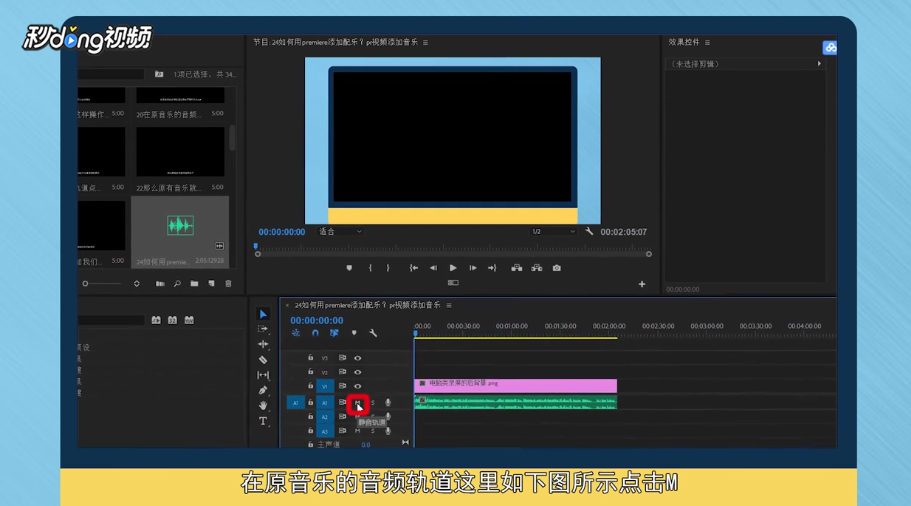Select the Pen tool
This screenshot has width=911, height=506.
click(x=263, y=390)
